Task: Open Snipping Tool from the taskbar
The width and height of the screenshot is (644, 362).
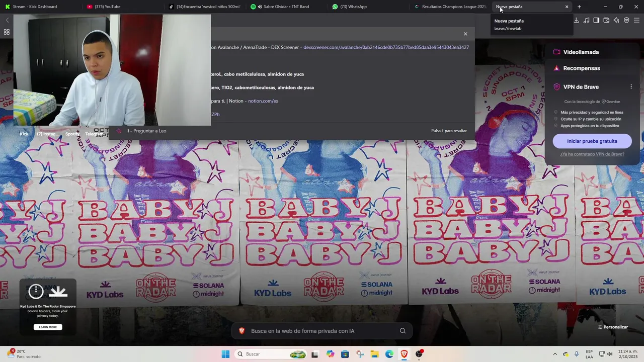Action: pyautogui.click(x=360, y=354)
